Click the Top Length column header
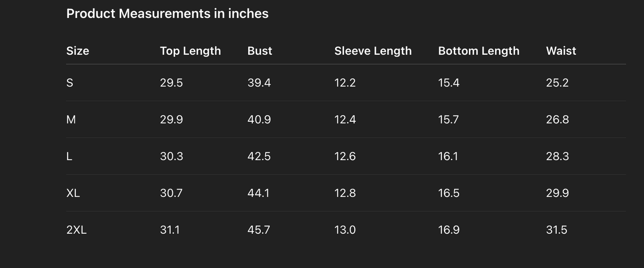The image size is (644, 268). tap(190, 51)
